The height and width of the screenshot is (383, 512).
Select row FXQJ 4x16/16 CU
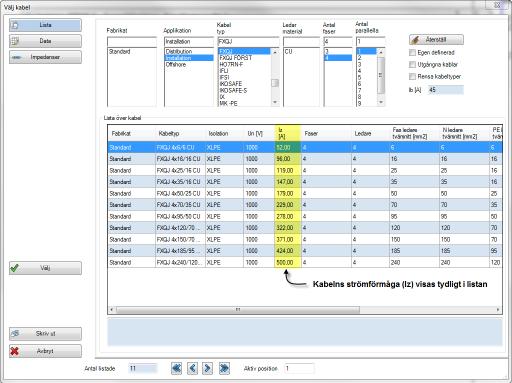click(305, 159)
